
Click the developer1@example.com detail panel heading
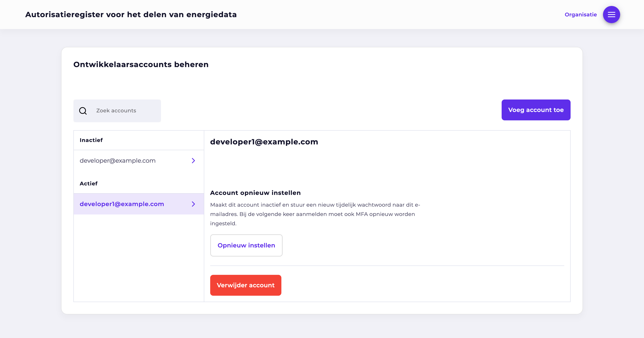pos(264,142)
